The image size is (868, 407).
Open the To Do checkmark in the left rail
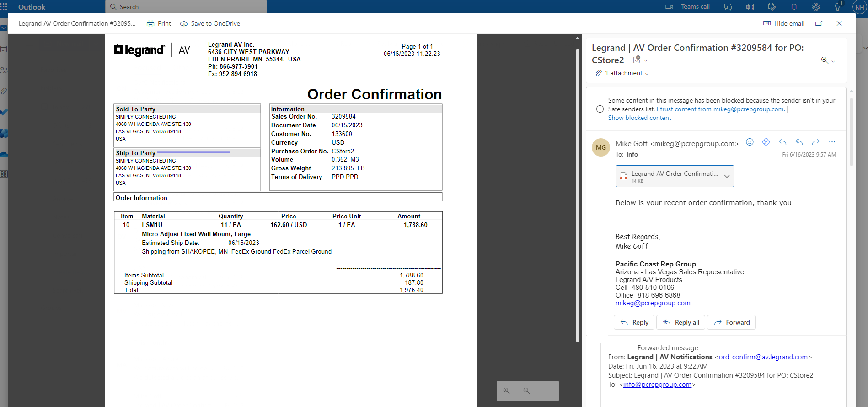(4, 112)
